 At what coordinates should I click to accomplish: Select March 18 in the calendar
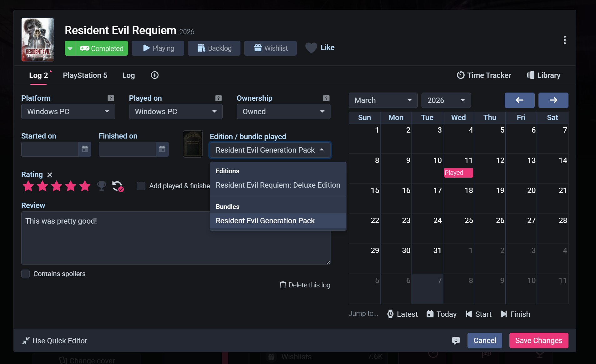[458, 199]
